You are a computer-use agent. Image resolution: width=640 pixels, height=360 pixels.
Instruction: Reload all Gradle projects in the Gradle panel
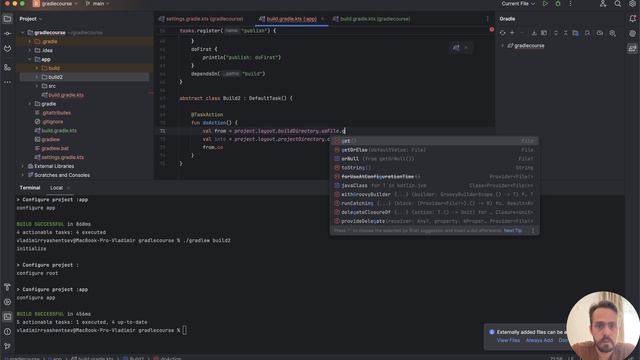pos(502,33)
